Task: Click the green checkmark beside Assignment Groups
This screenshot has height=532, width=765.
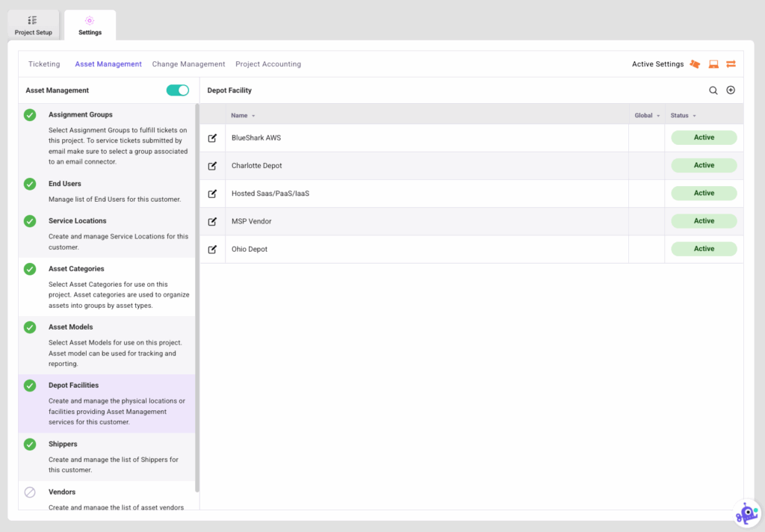Action: [x=30, y=115]
